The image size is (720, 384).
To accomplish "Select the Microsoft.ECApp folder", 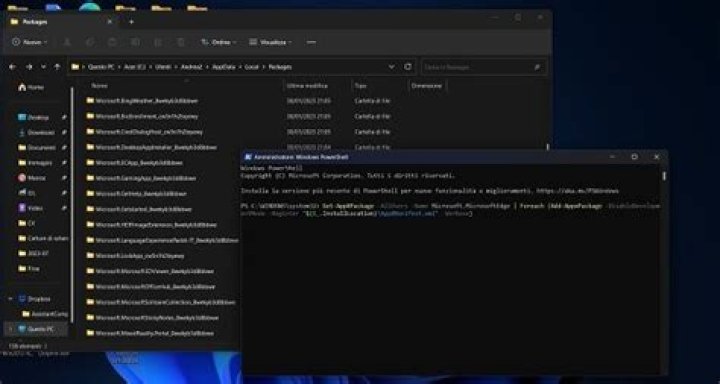I will click(x=135, y=163).
